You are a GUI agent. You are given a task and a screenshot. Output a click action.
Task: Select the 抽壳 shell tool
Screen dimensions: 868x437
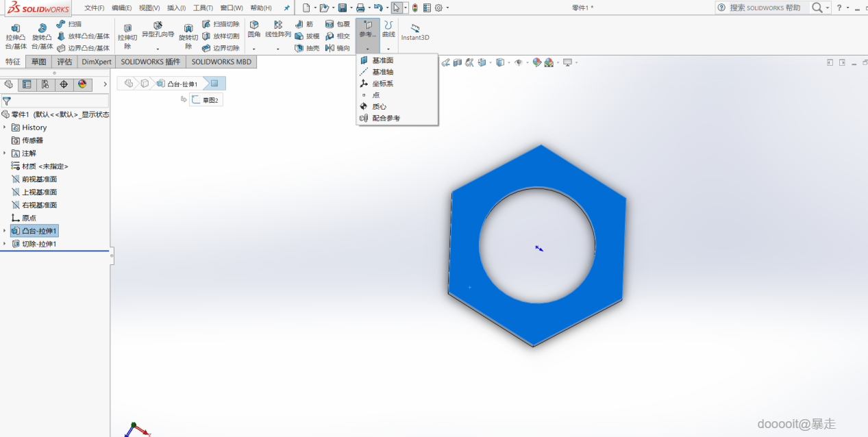[x=307, y=48]
